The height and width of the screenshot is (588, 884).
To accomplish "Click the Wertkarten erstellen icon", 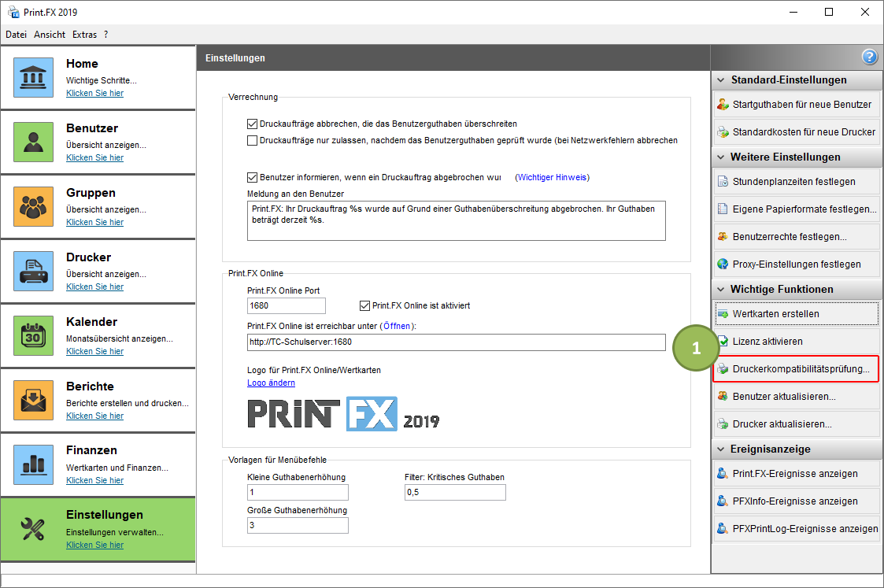I will click(723, 314).
